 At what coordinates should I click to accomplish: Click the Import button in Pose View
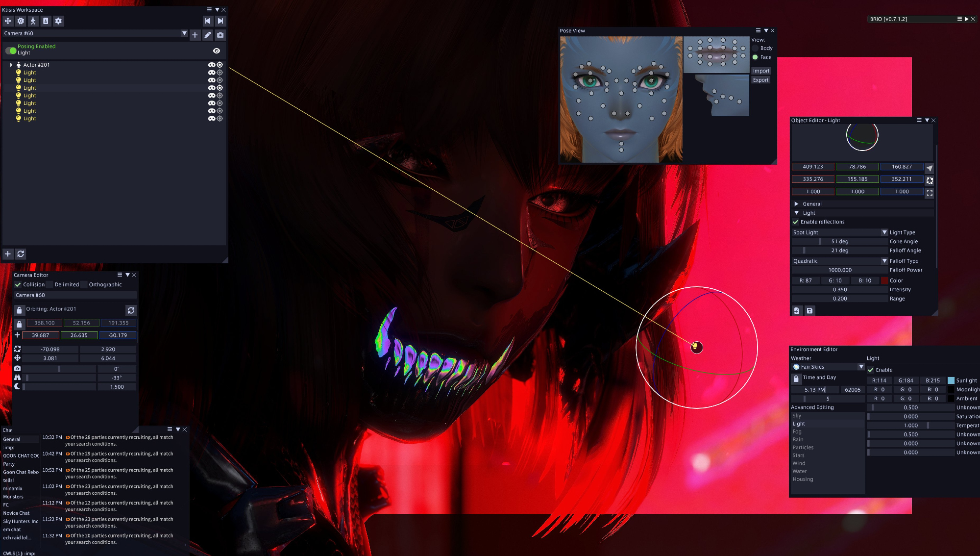point(761,71)
